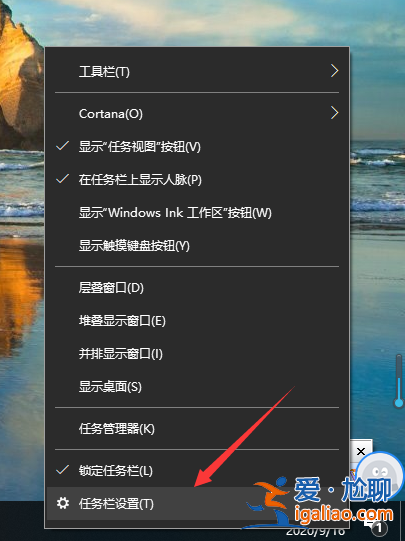Screen dimensions: 405x541
Task: Open the notification center icon in the taskbar
Action: tap(376, 527)
